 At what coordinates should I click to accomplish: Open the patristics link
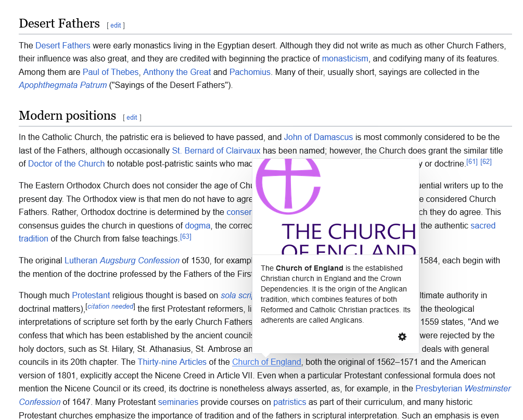[x=289, y=402]
